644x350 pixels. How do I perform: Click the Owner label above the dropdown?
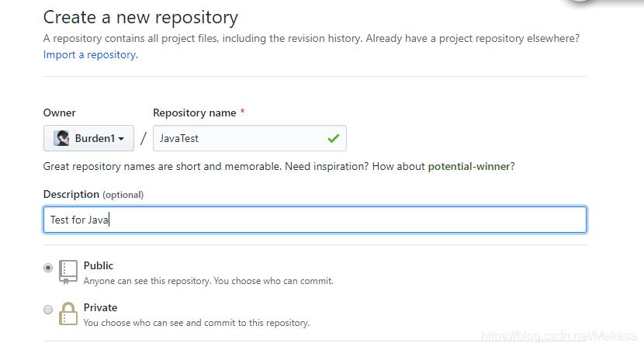(60, 113)
